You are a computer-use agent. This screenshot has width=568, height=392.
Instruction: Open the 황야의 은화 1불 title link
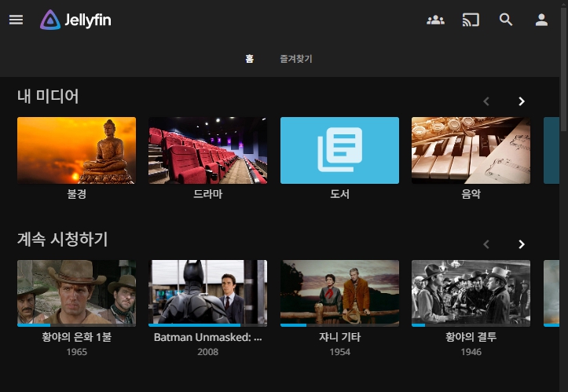click(77, 337)
